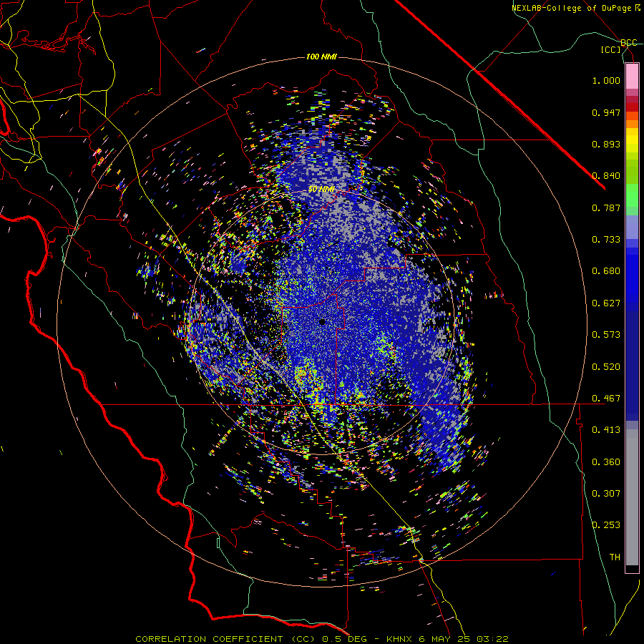Click the 0.467 legend value
The image size is (644, 644).
(x=606, y=399)
